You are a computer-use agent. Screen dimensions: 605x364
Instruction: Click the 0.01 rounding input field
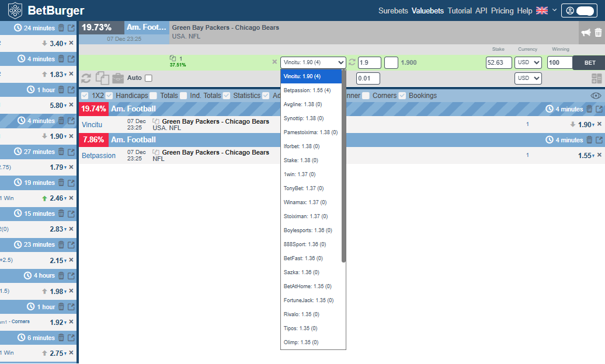[368, 78]
